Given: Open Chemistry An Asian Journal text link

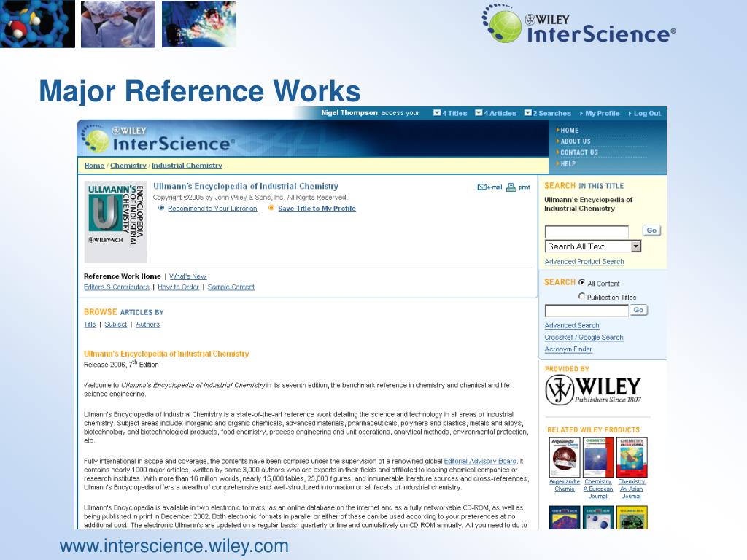Looking at the screenshot, I should (631, 489).
